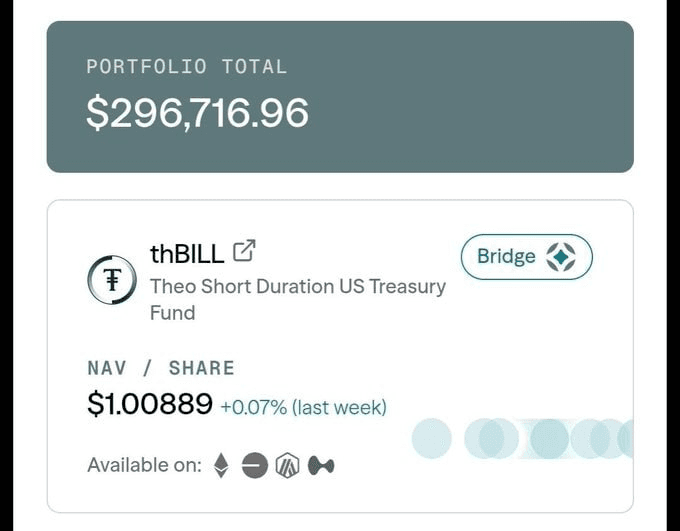Click the Ethereum network icon
The width and height of the screenshot is (680, 531).
(221, 465)
